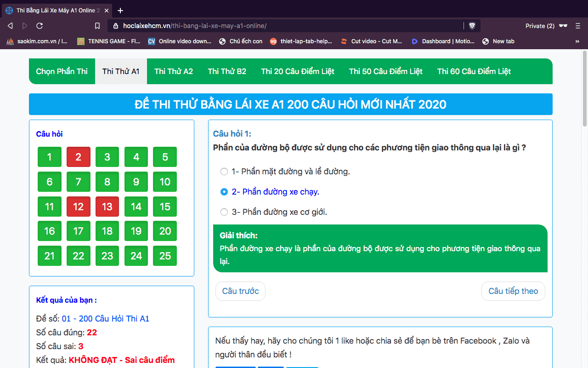This screenshot has width=588, height=368.
Task: Select the 'Thi 20 Câu Điểm Liệt' menu item
Action: (297, 71)
